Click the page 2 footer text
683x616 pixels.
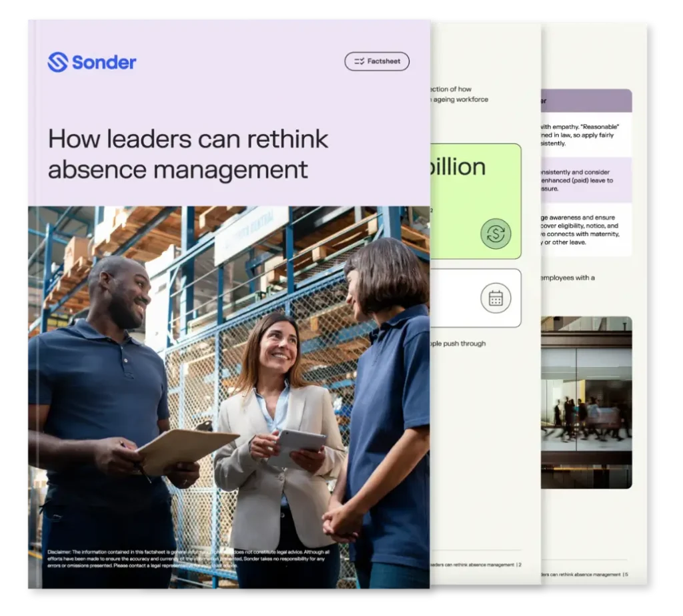coord(476,565)
